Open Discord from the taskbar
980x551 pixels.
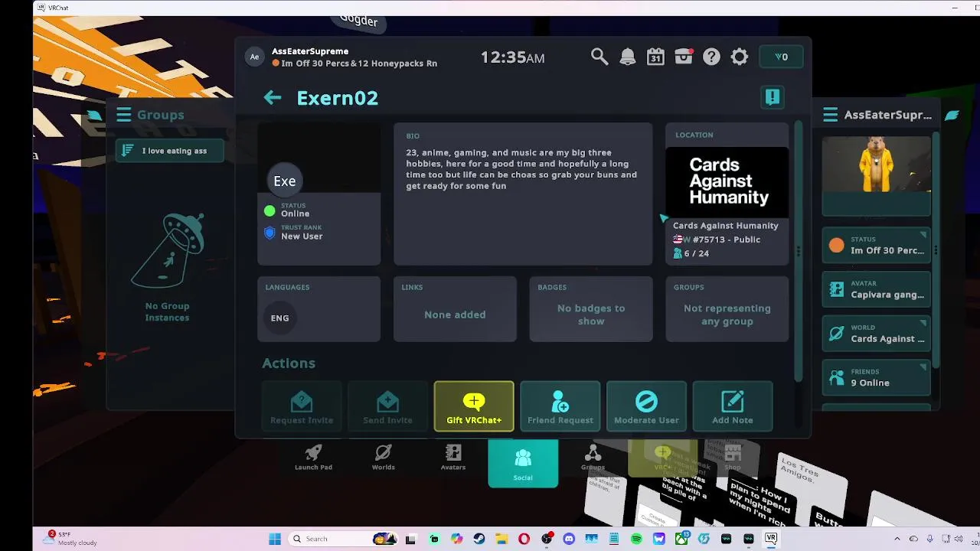(569, 539)
